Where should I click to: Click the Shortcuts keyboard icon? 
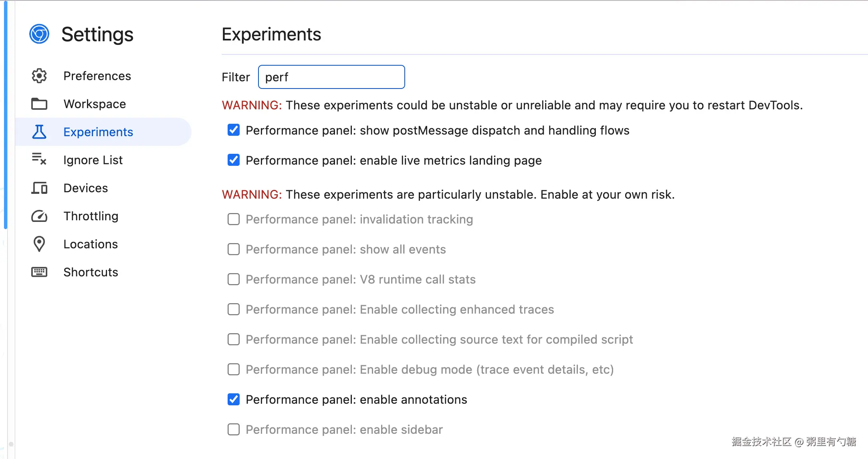[39, 272]
